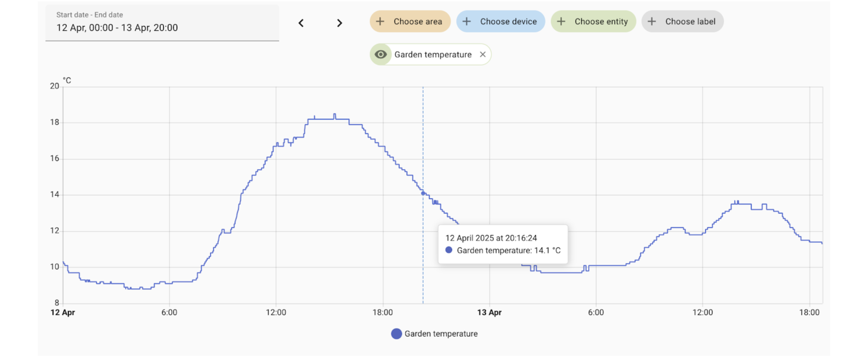
Task: Toggle the eye icon on Garden temperature chip
Action: [381, 55]
